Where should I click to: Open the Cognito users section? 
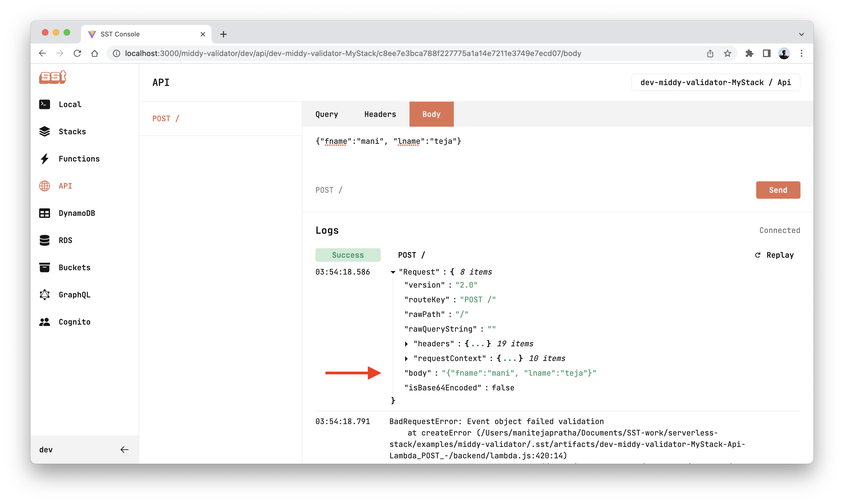click(x=75, y=322)
